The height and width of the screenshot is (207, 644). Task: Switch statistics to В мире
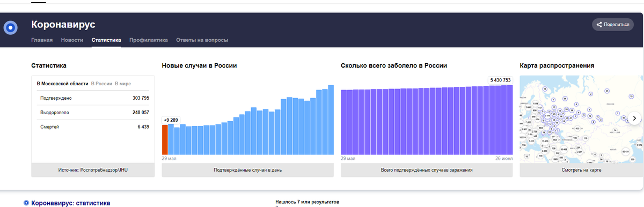123,84
